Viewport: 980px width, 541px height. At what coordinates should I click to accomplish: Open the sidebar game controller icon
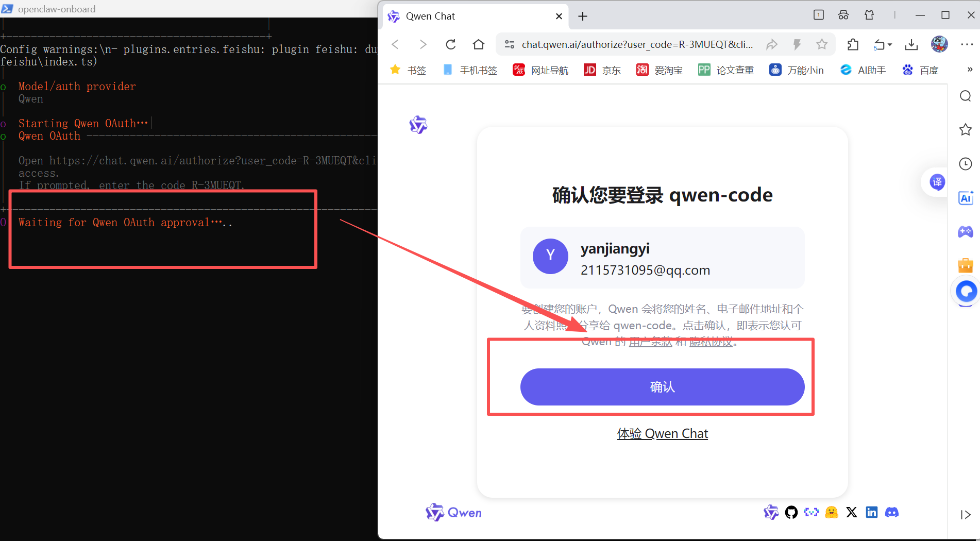click(x=966, y=232)
